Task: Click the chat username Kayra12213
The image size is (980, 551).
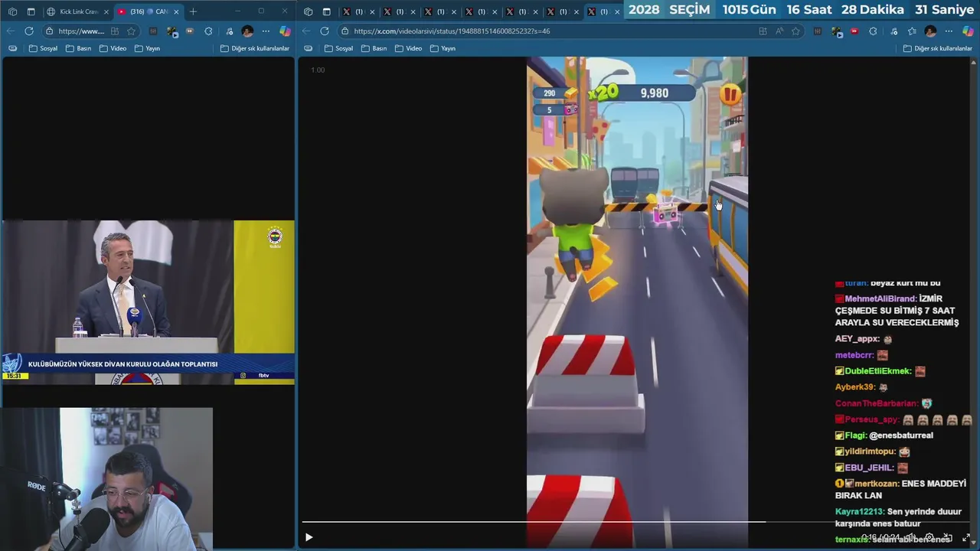Action: (859, 511)
